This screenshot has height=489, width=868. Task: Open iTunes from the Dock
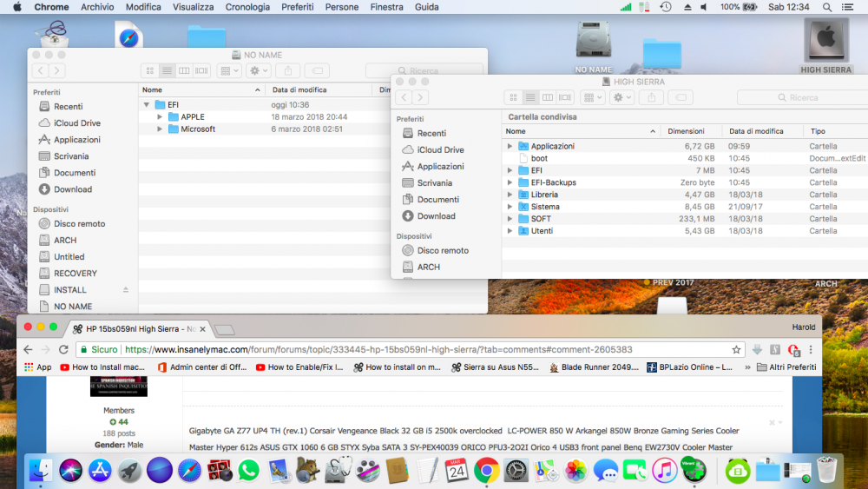665,471
